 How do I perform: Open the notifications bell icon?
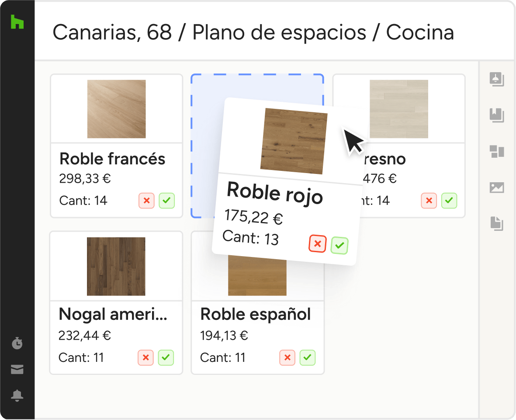17,396
